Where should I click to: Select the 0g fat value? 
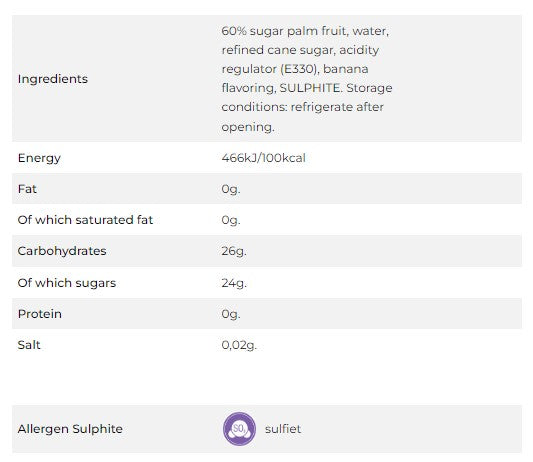[231, 189]
